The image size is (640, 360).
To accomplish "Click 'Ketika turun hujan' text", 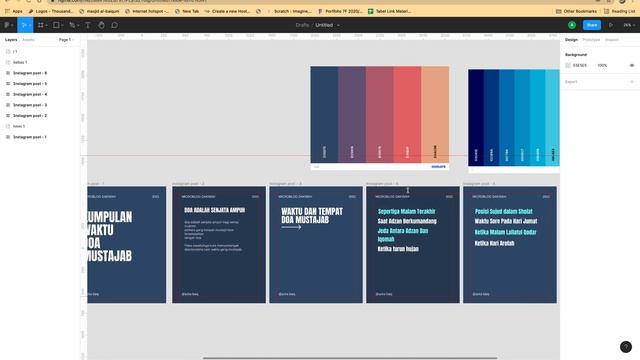I will click(x=398, y=249).
